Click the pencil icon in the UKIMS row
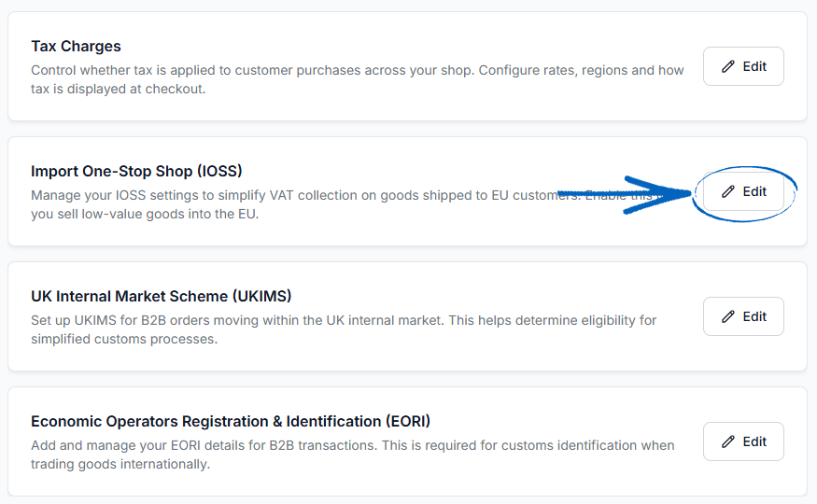Screen dimensions: 817x504 coord(728,316)
